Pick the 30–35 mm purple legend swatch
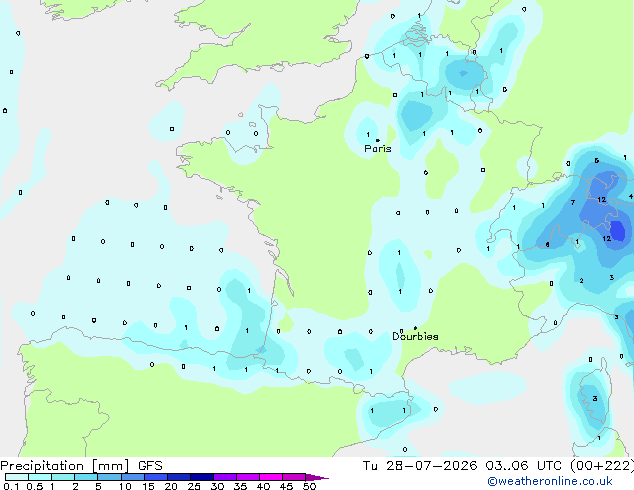634x490 pixels. tap(225, 477)
